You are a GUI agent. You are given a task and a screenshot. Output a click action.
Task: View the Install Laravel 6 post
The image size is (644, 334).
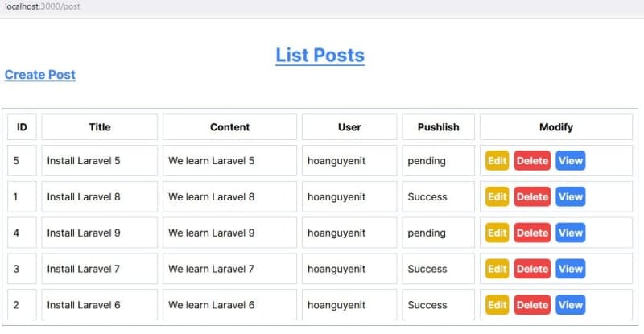(x=571, y=305)
